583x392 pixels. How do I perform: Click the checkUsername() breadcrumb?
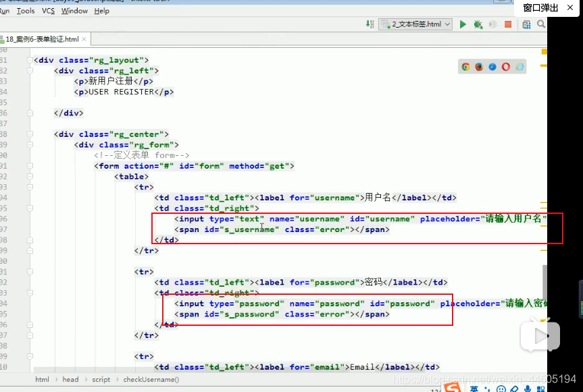(151, 379)
